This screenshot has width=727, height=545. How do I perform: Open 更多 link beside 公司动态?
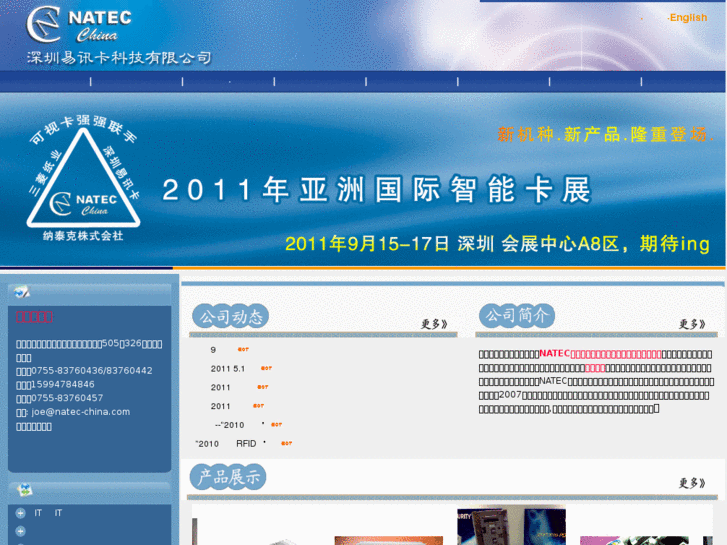click(434, 324)
